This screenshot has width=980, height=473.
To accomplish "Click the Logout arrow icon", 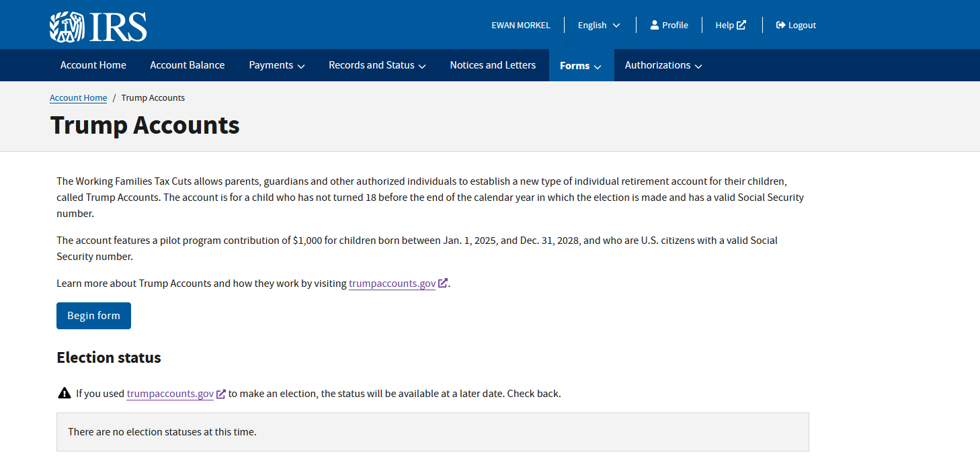I will click(780, 25).
